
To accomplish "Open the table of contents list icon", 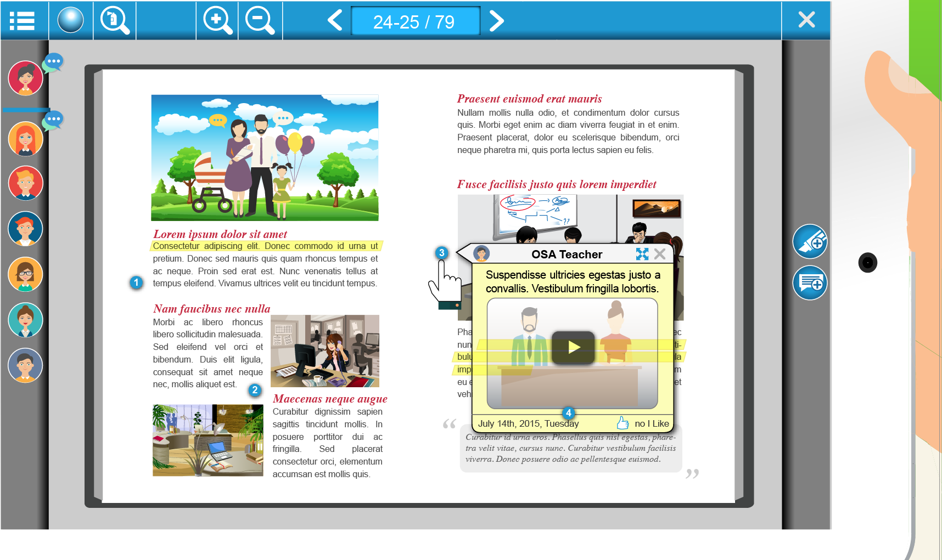I will coord(22,21).
